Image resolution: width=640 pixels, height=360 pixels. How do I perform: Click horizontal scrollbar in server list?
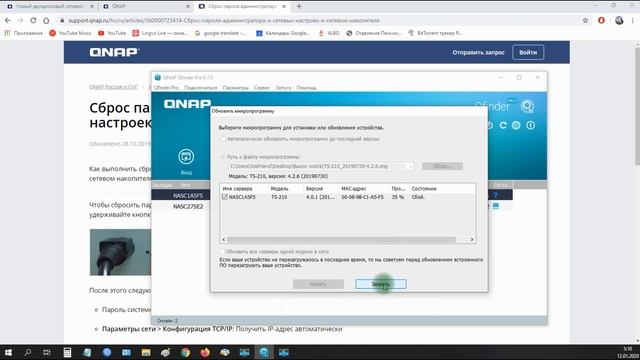[341, 240]
